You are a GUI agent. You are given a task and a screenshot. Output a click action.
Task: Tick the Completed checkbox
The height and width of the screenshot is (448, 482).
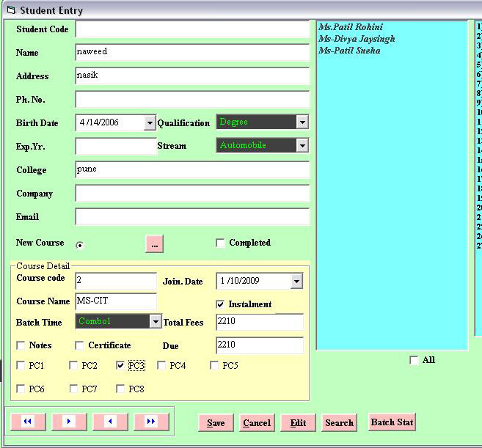click(x=220, y=243)
